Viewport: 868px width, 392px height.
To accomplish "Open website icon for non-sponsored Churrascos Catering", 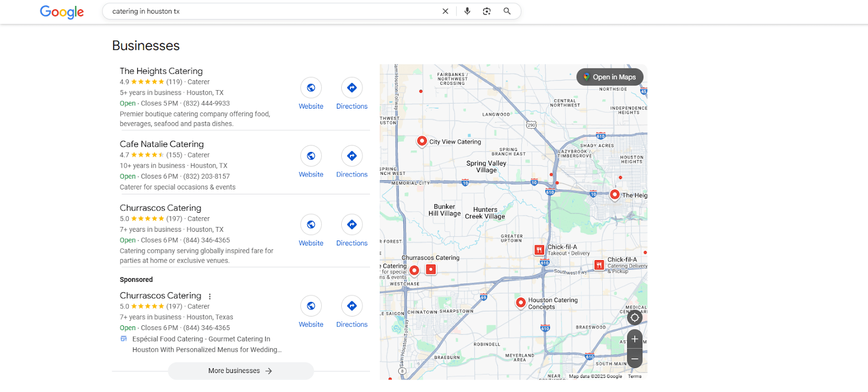I will (x=311, y=224).
